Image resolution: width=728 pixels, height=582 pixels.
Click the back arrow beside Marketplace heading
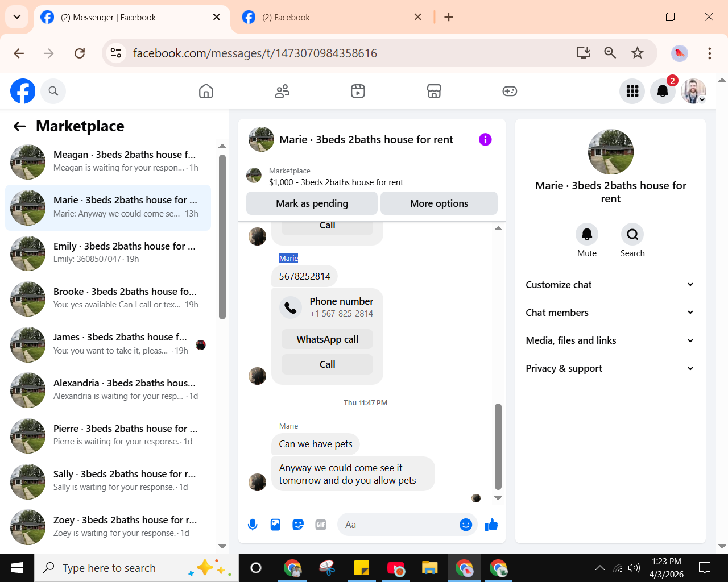click(20, 126)
